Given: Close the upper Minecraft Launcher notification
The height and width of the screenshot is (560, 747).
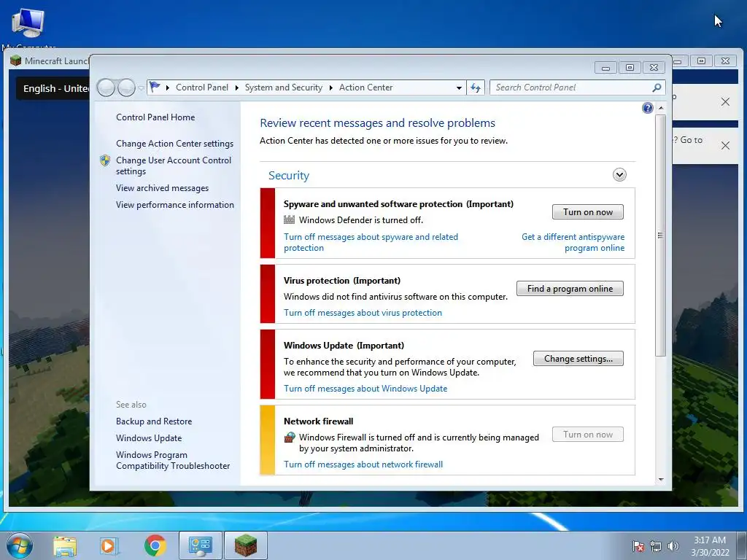Looking at the screenshot, I should point(725,102).
